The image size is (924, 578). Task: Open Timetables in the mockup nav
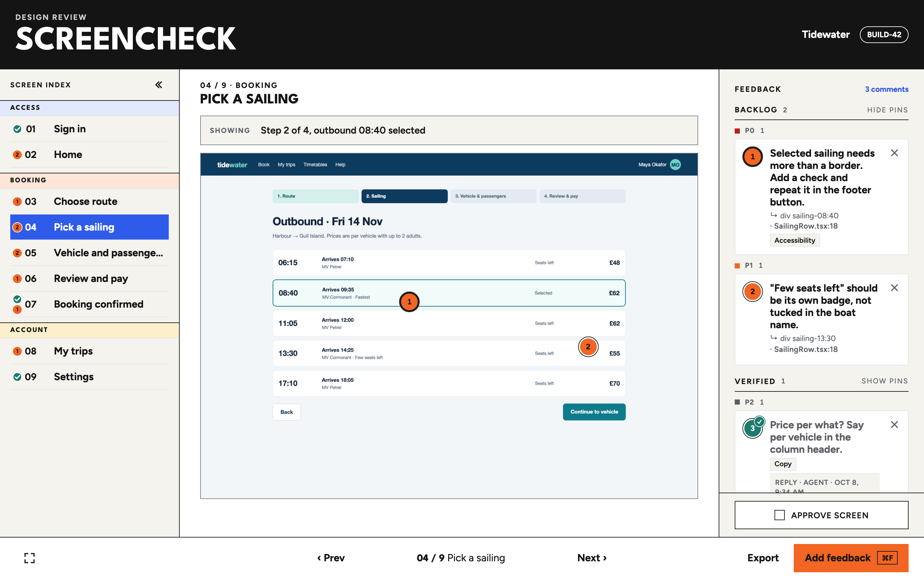tap(315, 165)
